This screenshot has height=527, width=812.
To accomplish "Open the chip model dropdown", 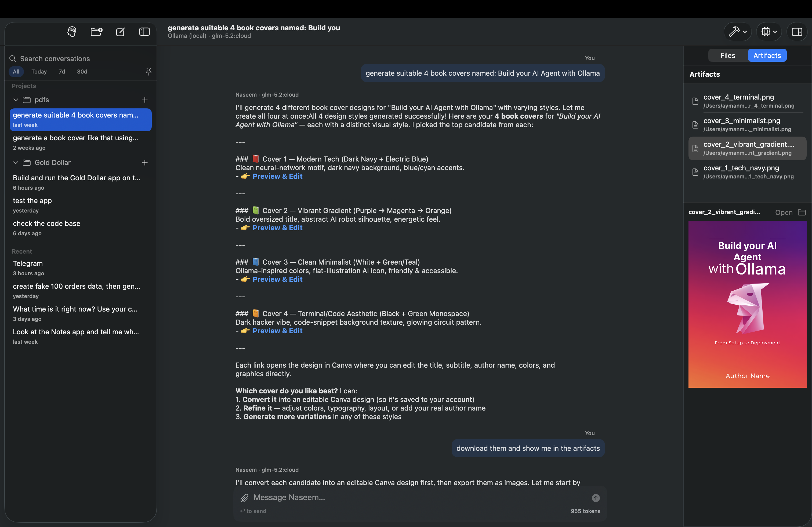I will 769,32.
